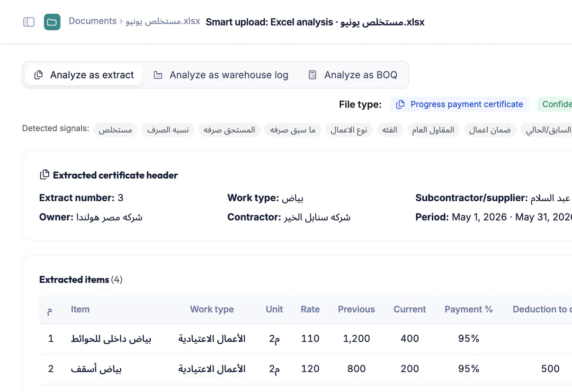This screenshot has width=572, height=392.
Task: Click the copy icon on Analyze as extract
Action: pyautogui.click(x=39, y=75)
